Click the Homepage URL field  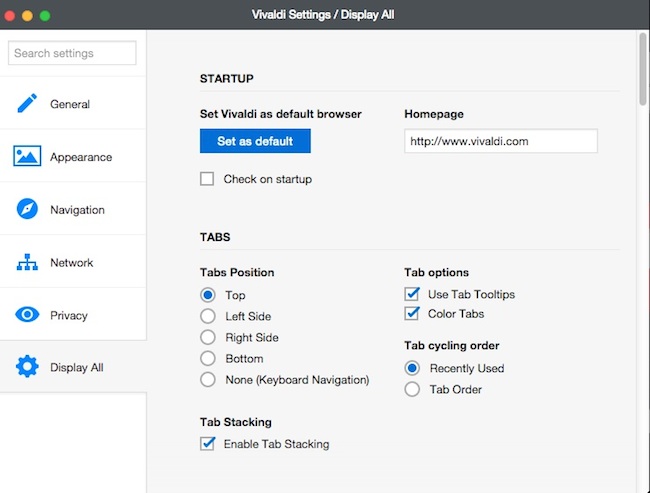tap(501, 141)
